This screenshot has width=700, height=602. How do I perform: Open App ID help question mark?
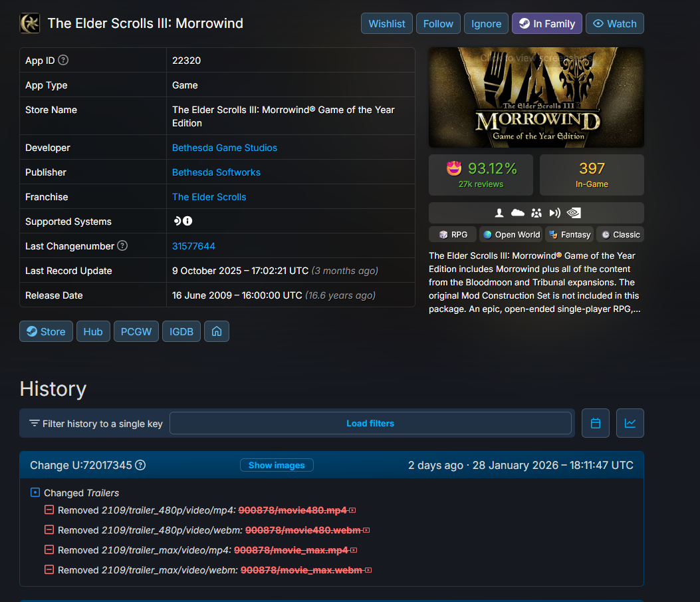click(63, 60)
